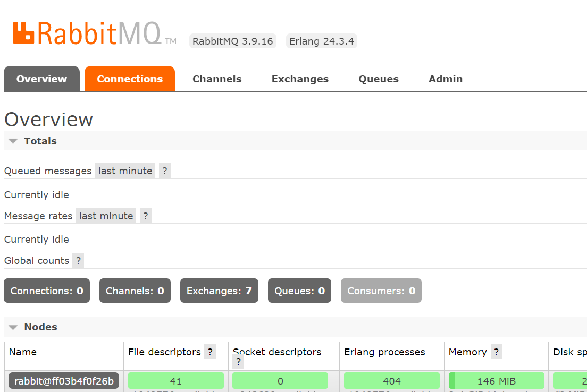Click the Global counts label
Image resolution: width=587 pixels, height=392 pixels.
(x=37, y=261)
